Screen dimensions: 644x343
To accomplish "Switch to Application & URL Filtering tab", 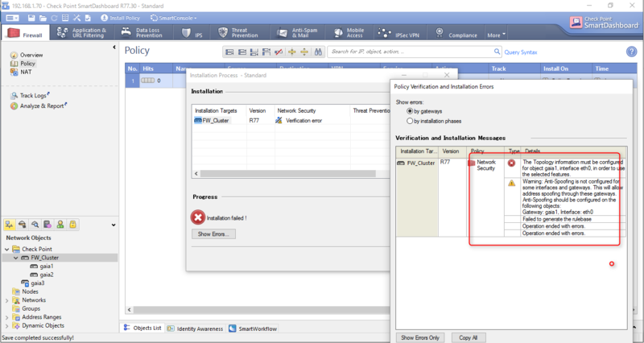I will [x=82, y=33].
